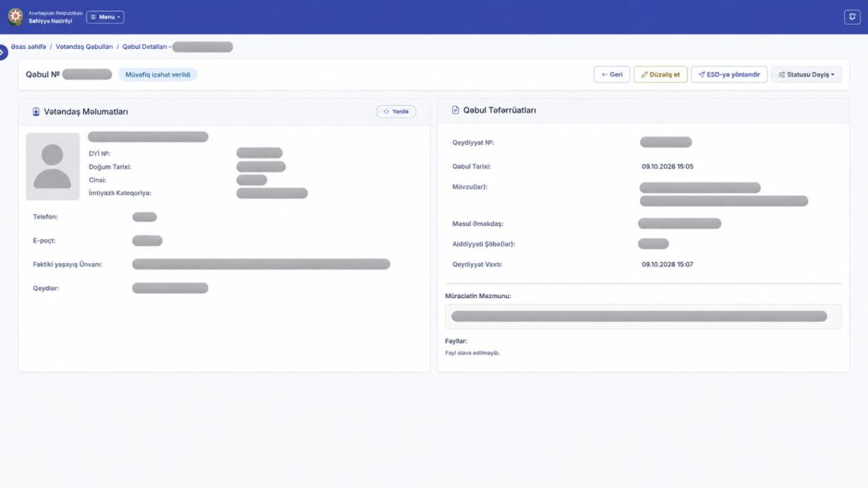
Task: Click the citizen avatar placeholder image
Action: pyautogui.click(x=52, y=166)
